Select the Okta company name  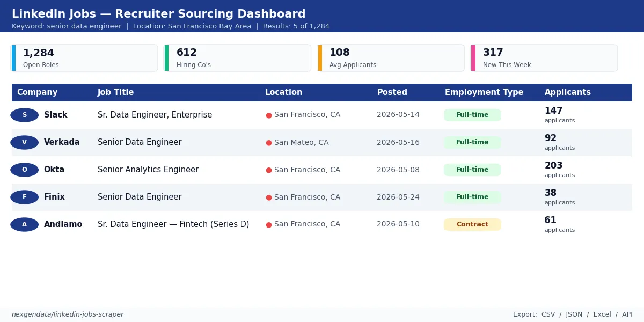(54, 170)
